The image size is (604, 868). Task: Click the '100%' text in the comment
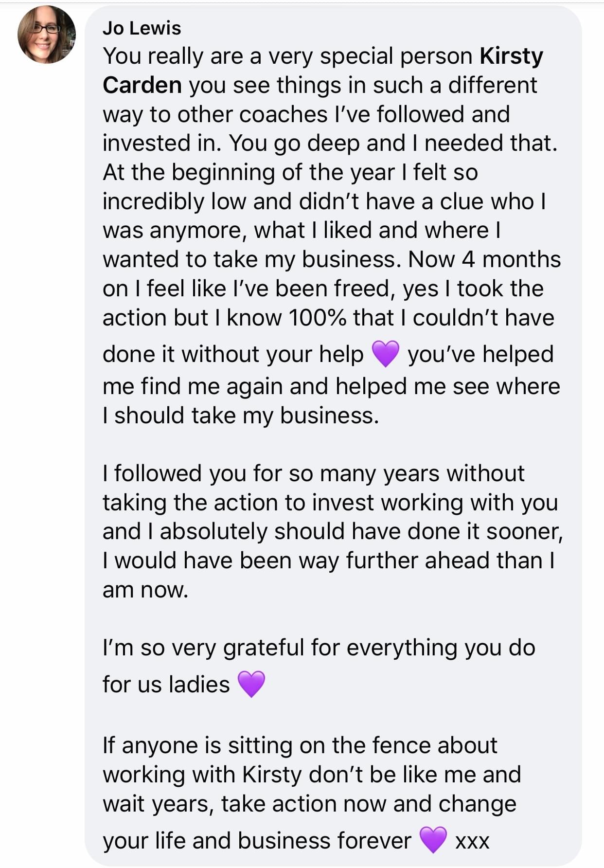(317, 318)
